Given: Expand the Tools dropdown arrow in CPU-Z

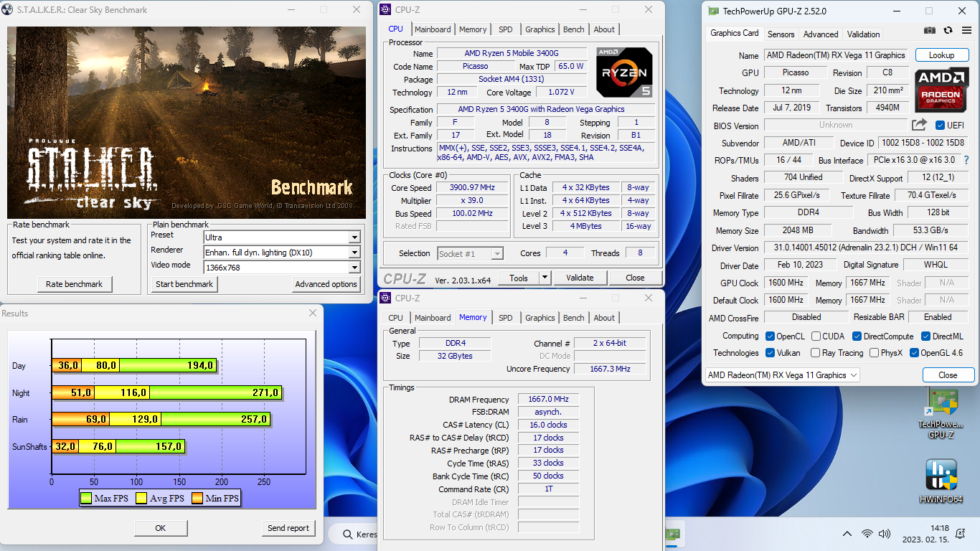Looking at the screenshot, I should coord(545,278).
